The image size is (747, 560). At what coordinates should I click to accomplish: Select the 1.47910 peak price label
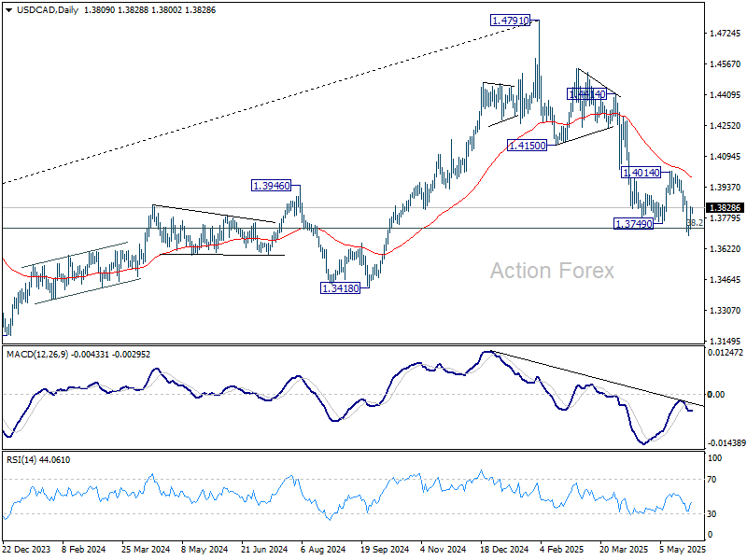(x=510, y=21)
